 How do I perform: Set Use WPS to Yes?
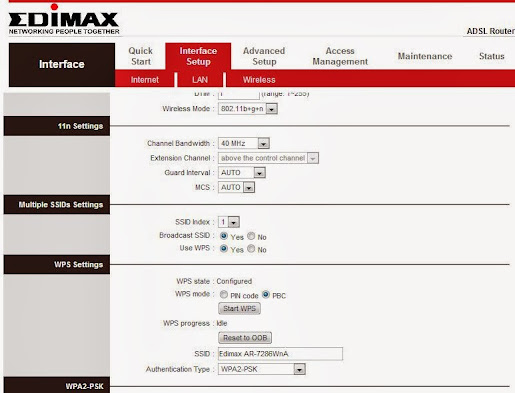[224, 249]
